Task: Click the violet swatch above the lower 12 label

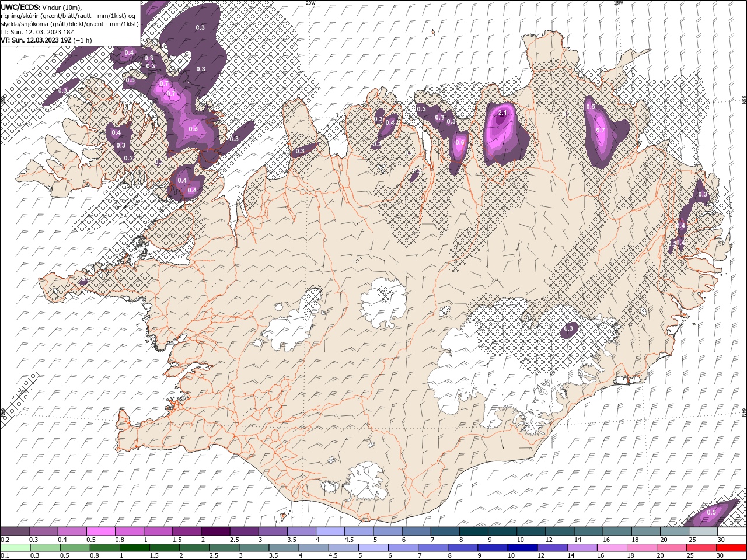Action: pyautogui.click(x=551, y=547)
